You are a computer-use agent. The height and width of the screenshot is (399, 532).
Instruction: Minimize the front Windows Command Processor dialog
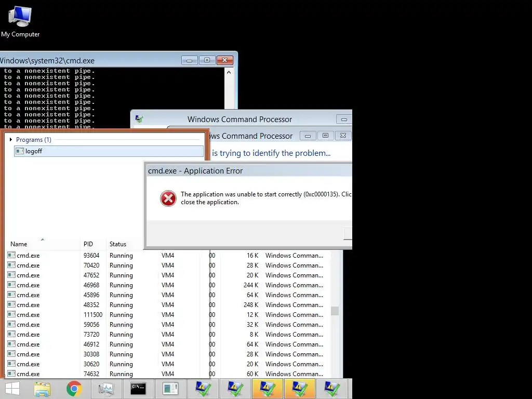[x=308, y=136]
